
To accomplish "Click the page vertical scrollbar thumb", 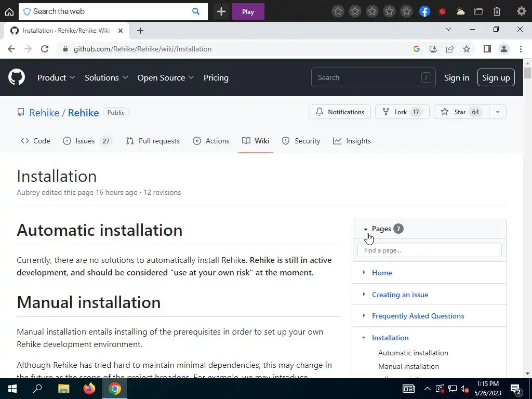I will tap(527, 73).
